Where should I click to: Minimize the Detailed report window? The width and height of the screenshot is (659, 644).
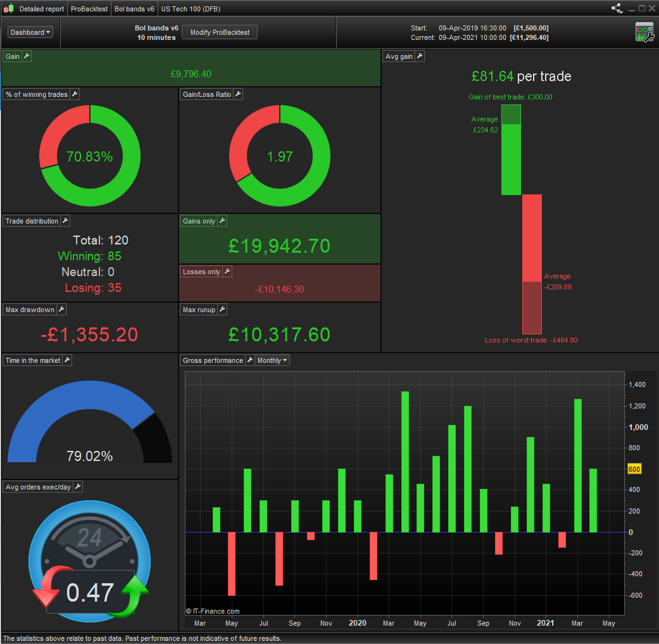(632, 9)
